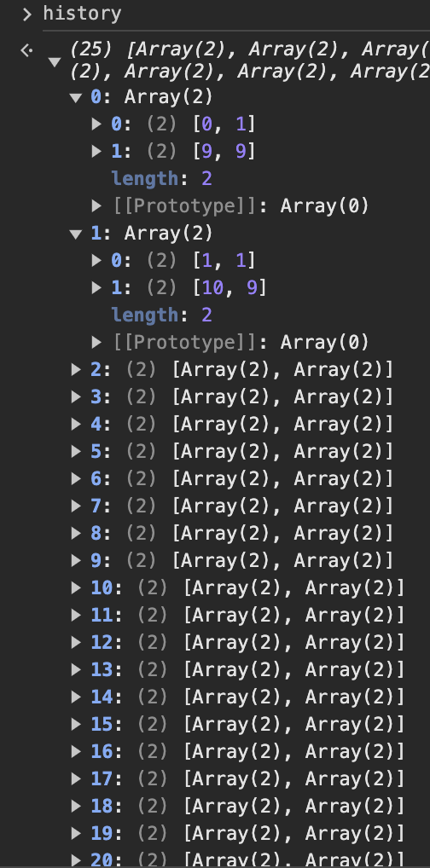Expand array entry 19
The height and width of the screenshot is (868, 430).
[x=77, y=832]
